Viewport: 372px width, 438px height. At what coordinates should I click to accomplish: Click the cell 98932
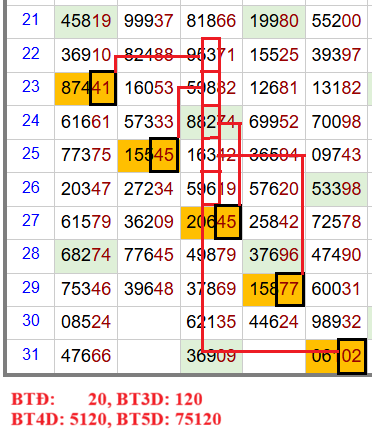point(336,323)
